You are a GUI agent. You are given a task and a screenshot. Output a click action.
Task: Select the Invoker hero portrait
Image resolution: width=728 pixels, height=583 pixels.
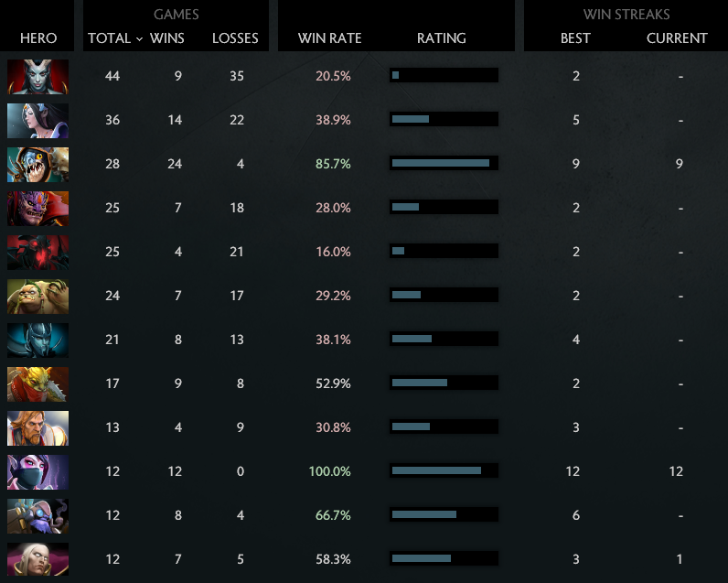(37, 559)
